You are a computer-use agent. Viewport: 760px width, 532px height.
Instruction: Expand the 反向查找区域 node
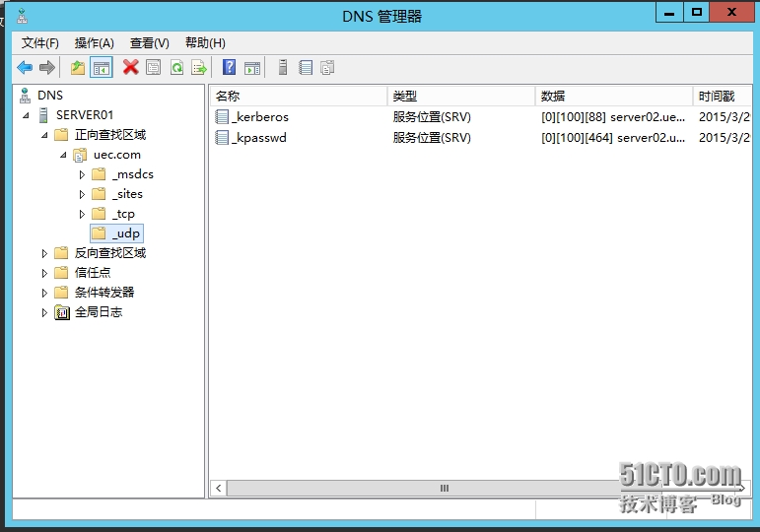coord(44,253)
